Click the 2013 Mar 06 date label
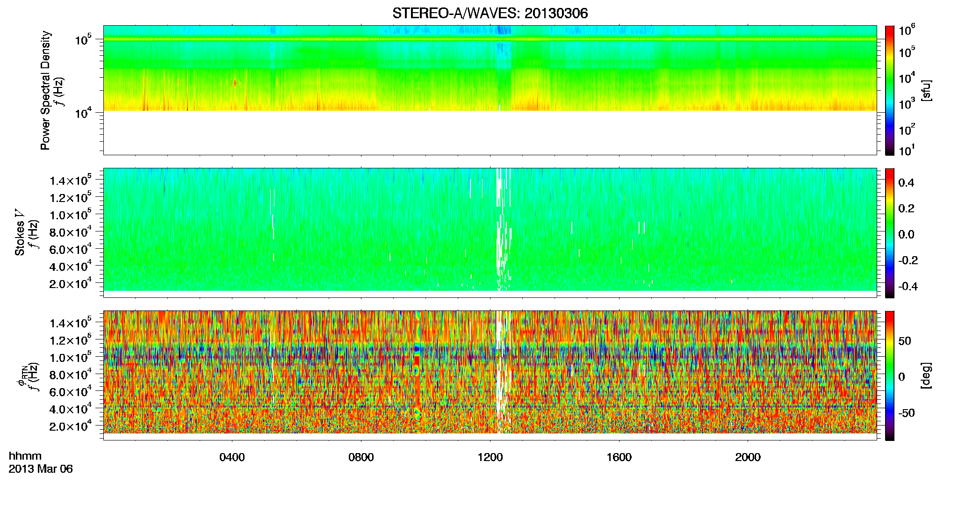The image size is (980, 505). click(41, 469)
